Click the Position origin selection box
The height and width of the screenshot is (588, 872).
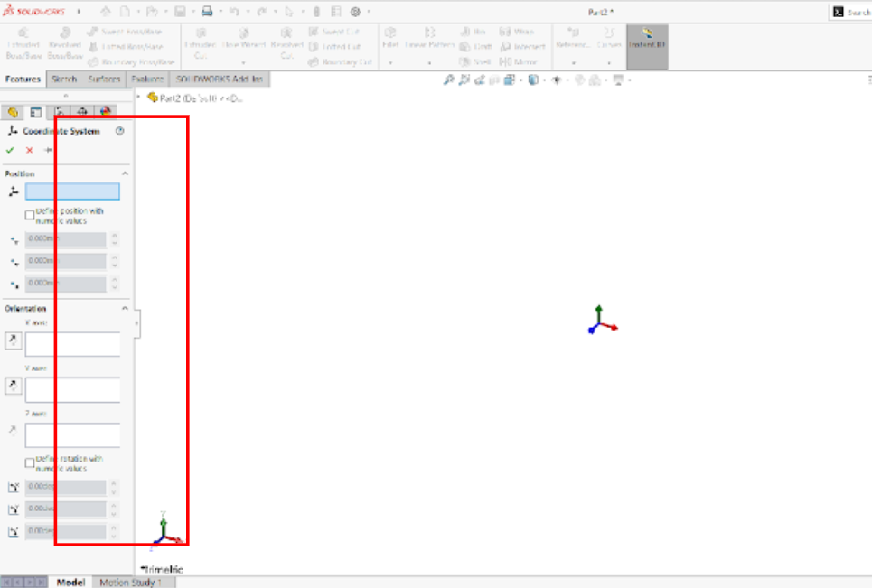(72, 191)
